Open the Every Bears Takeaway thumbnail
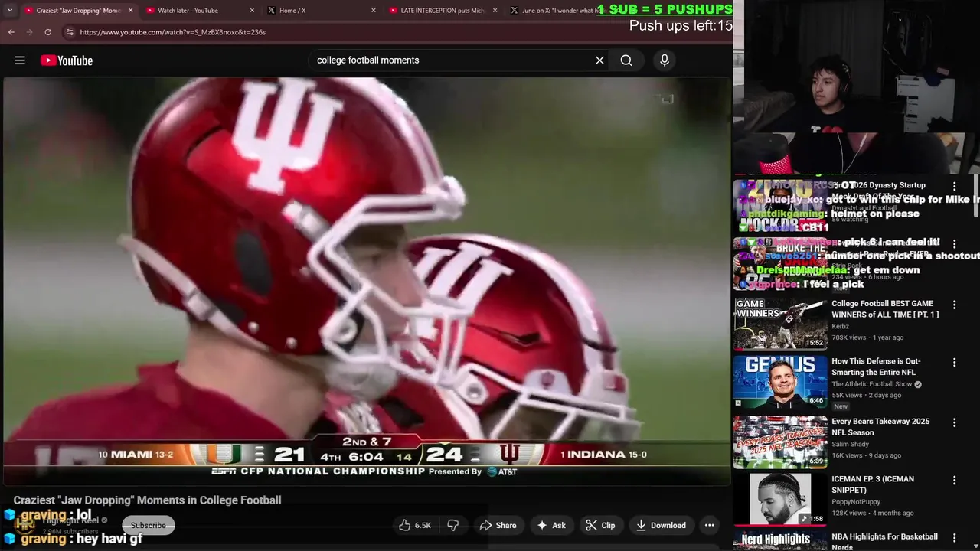This screenshot has width=980, height=551. coord(779,442)
